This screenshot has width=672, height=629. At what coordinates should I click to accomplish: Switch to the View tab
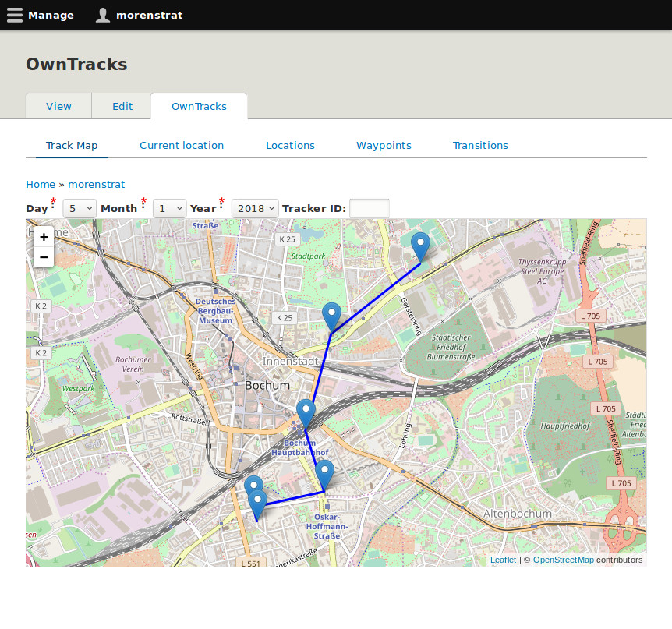[x=58, y=106]
